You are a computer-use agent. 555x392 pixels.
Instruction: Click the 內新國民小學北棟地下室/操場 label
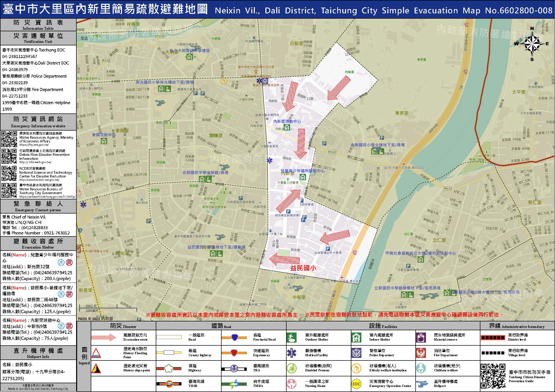(x=378, y=145)
